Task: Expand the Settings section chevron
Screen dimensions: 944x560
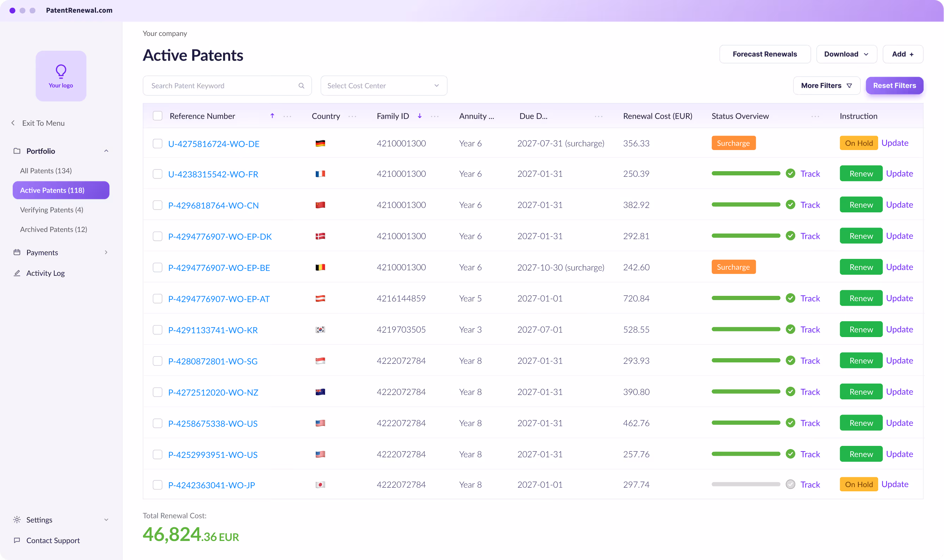Action: pos(106,519)
